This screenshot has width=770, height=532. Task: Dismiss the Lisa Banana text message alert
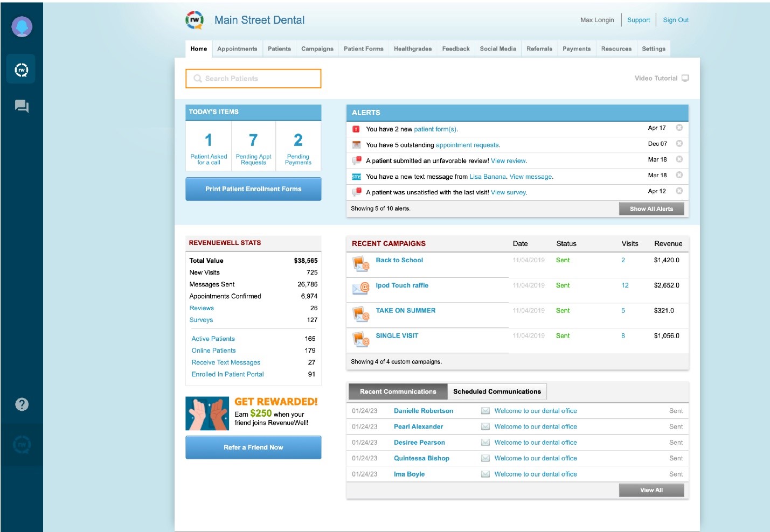(x=679, y=175)
